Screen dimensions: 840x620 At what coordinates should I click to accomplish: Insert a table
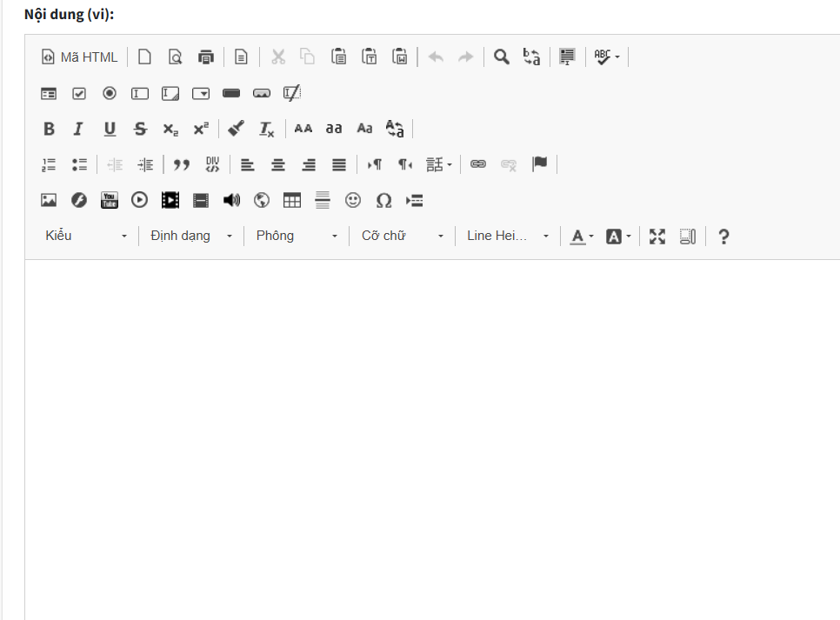(x=292, y=200)
